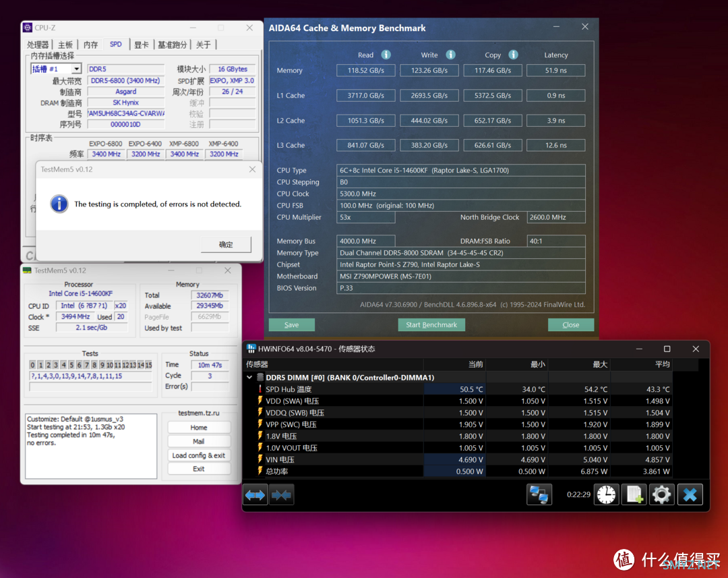Click lightning icon of VPP (SWC) 电压 row
Viewport: 728px width, 578px height.
click(x=260, y=424)
